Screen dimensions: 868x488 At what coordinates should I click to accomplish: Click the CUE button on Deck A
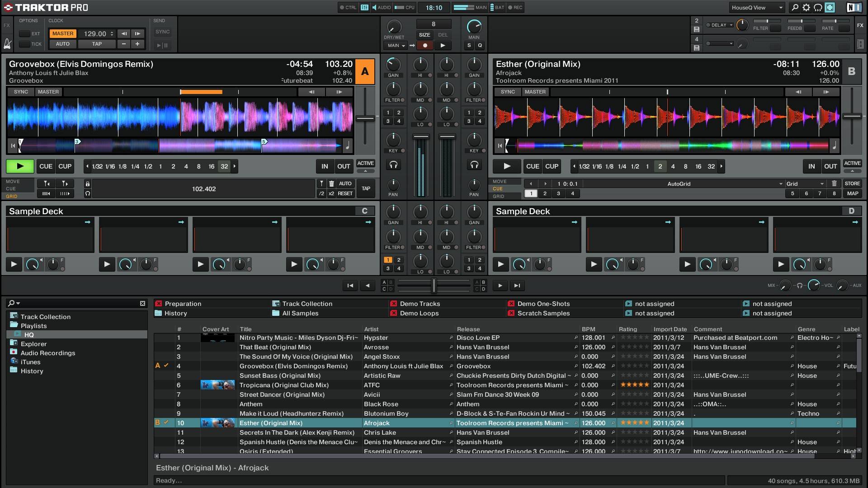(45, 166)
